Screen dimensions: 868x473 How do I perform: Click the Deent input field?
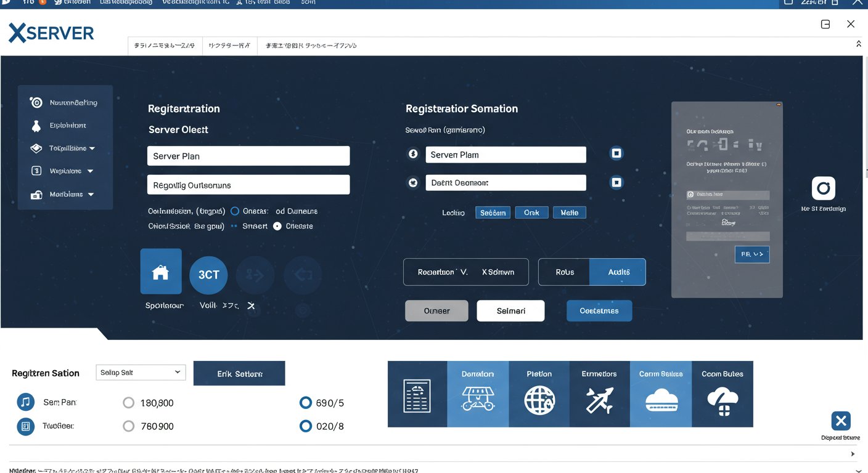506,182
